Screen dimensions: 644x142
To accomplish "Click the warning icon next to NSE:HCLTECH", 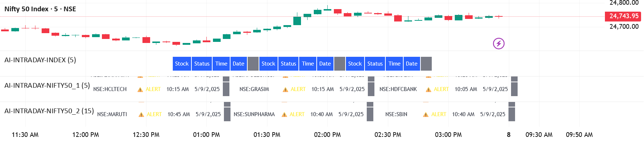I will tap(140, 90).
